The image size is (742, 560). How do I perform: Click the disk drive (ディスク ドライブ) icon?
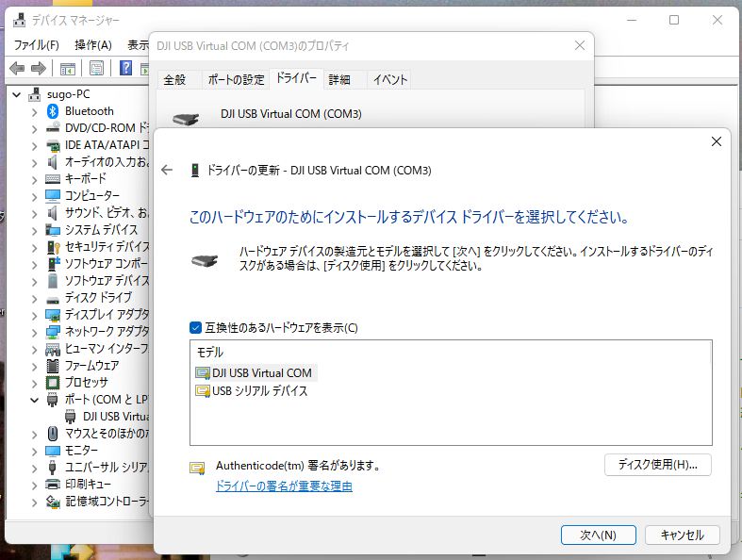click(x=53, y=298)
